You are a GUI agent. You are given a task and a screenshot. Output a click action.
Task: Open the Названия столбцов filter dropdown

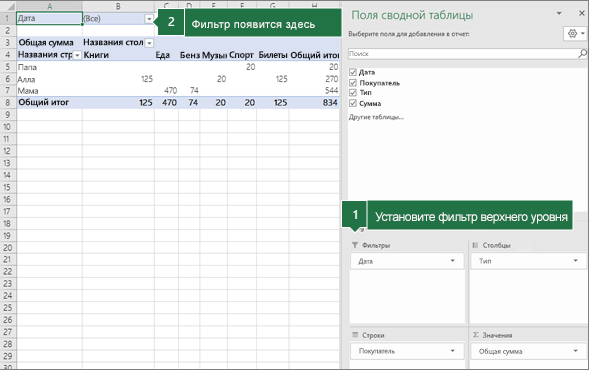click(149, 43)
